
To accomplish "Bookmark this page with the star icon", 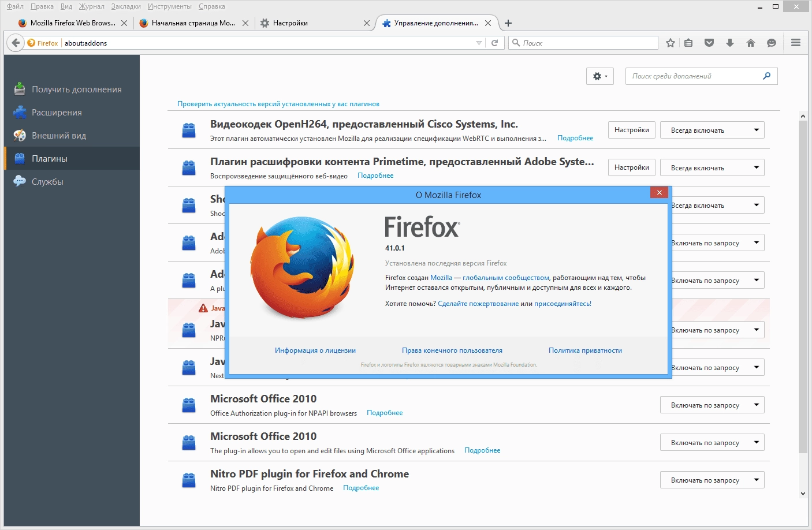I will coord(671,43).
